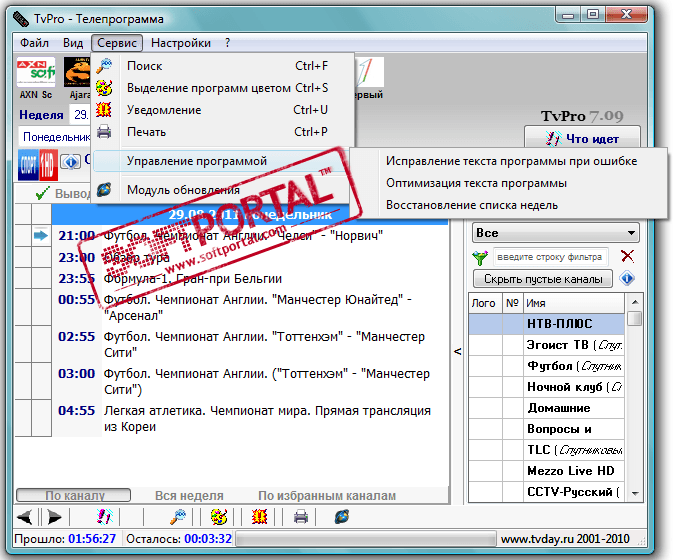The width and height of the screenshot is (676, 560).
Task: Select the Понедельник day tab
Action: click(56, 137)
